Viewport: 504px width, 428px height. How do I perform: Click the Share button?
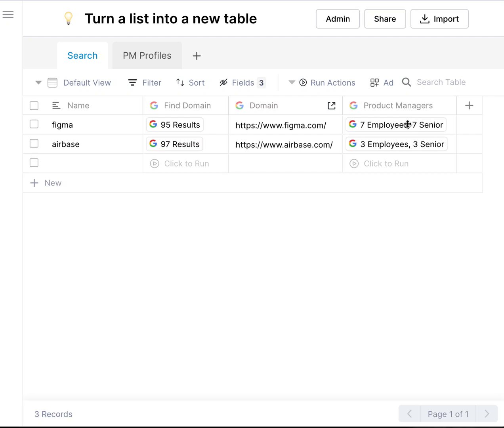pyautogui.click(x=385, y=19)
